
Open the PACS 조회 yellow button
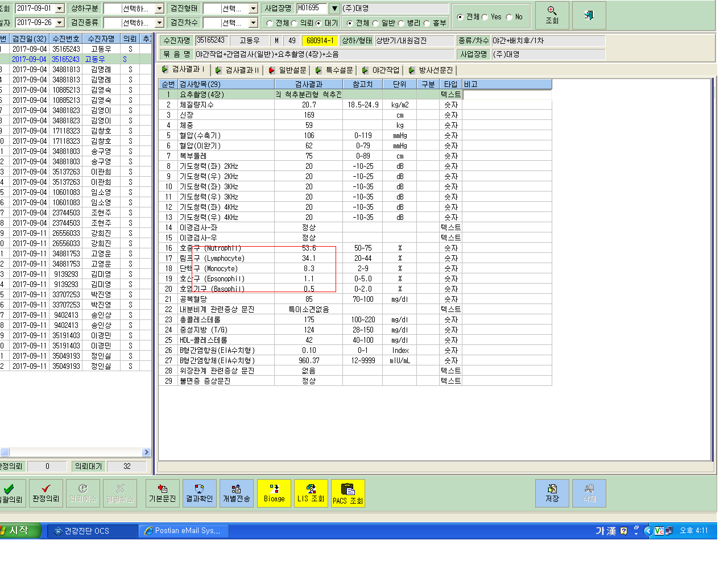348,493
